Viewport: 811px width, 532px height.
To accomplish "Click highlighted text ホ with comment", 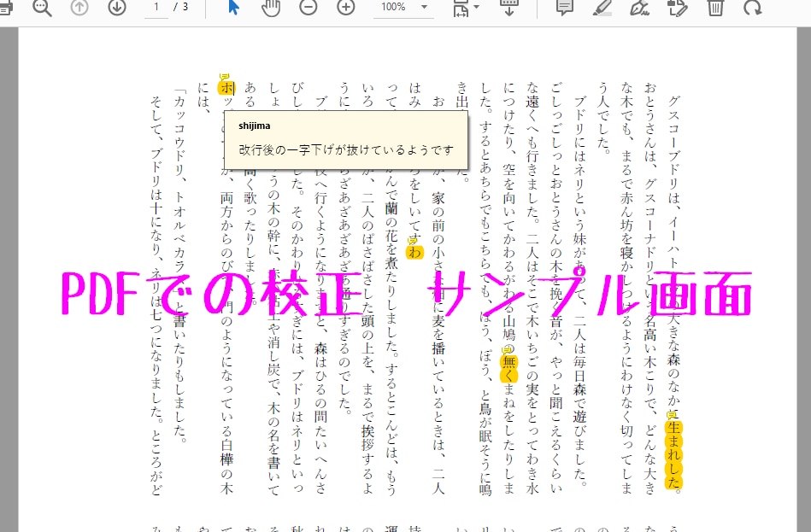I will click(x=226, y=87).
